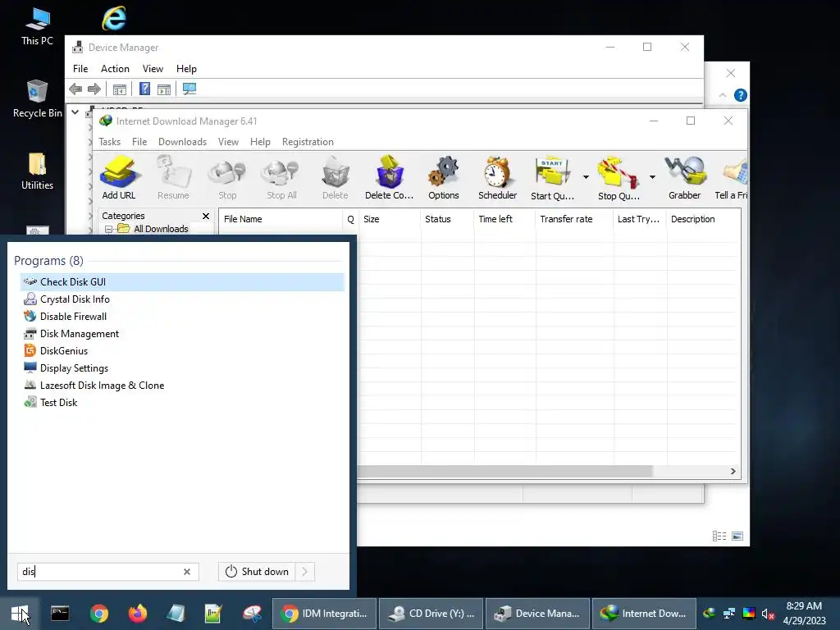Launch Test Disk result
The height and width of the screenshot is (630, 840).
(x=182, y=402)
